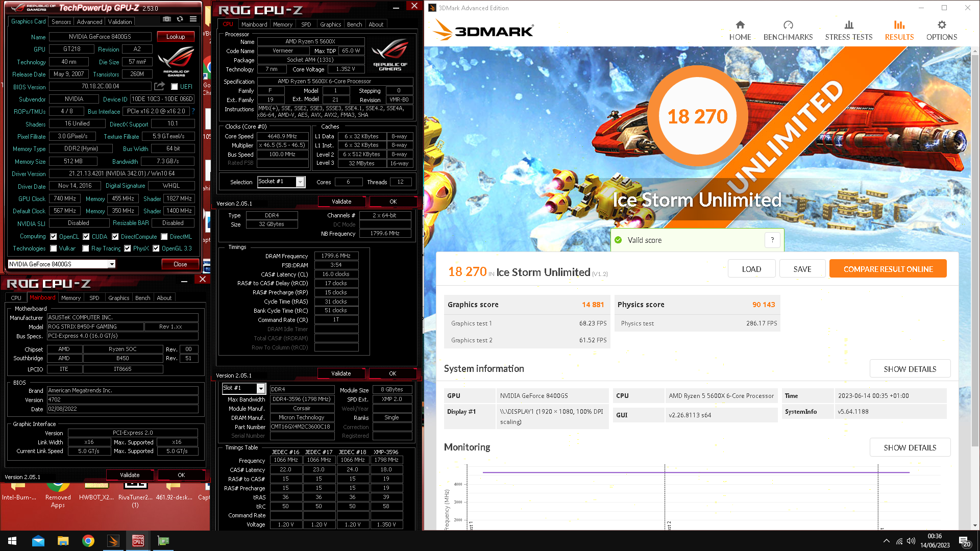The height and width of the screenshot is (551, 980).
Task: Open the Socket #1 selection dropdown
Action: pyautogui.click(x=300, y=182)
